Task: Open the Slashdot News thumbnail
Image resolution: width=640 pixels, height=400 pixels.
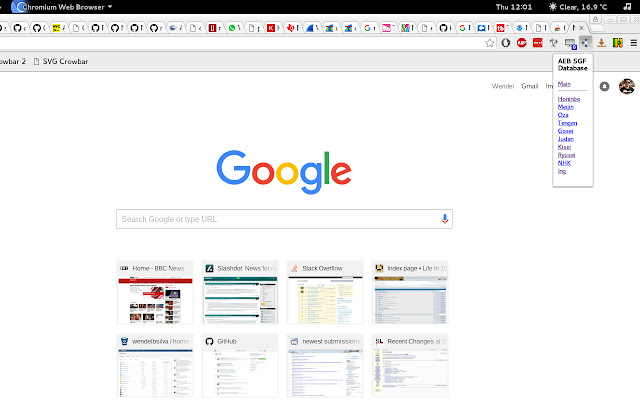Action: [x=240, y=292]
